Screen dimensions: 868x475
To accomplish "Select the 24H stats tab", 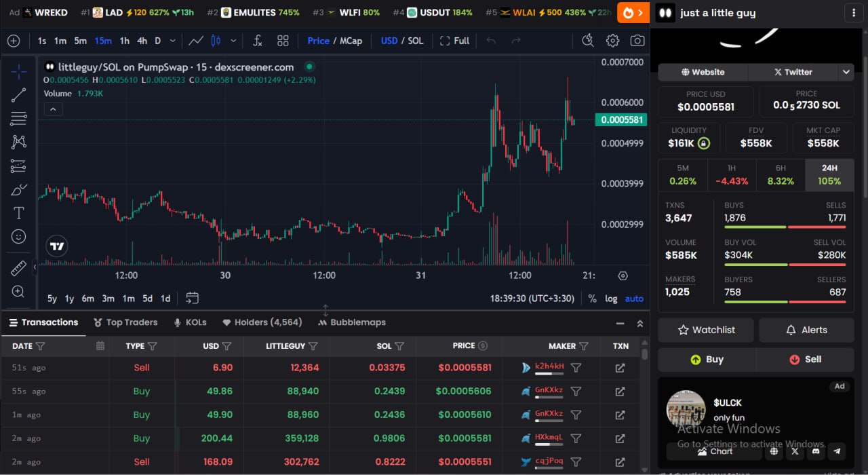I will (x=829, y=175).
